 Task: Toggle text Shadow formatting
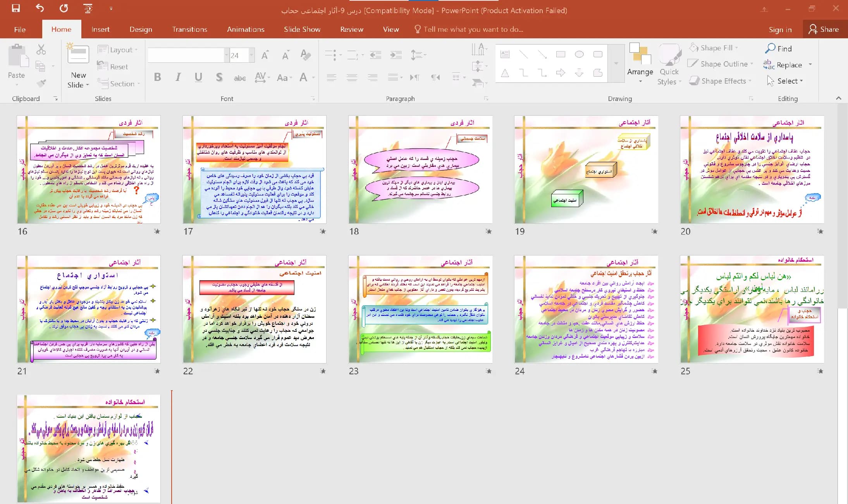tap(219, 77)
